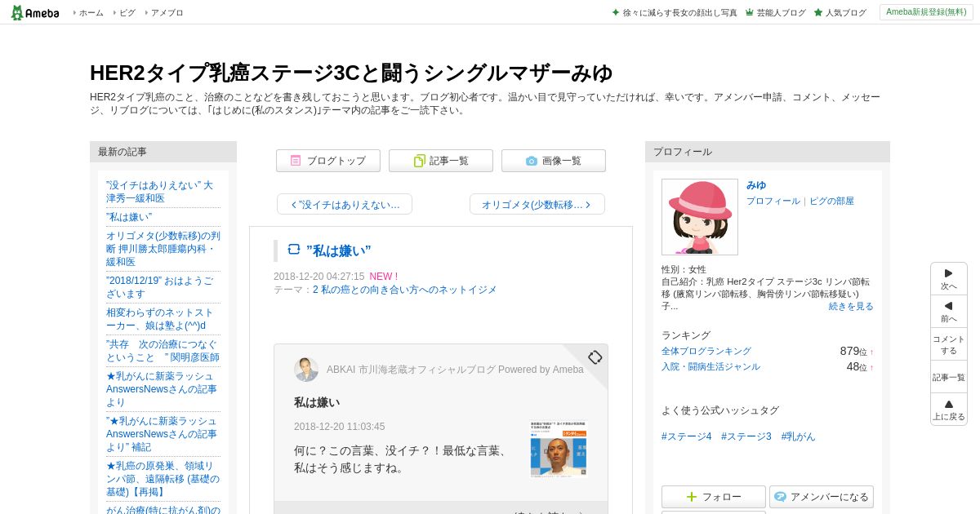Click 前へ floating navigation button
The width and height of the screenshot is (980, 514).
click(x=949, y=312)
